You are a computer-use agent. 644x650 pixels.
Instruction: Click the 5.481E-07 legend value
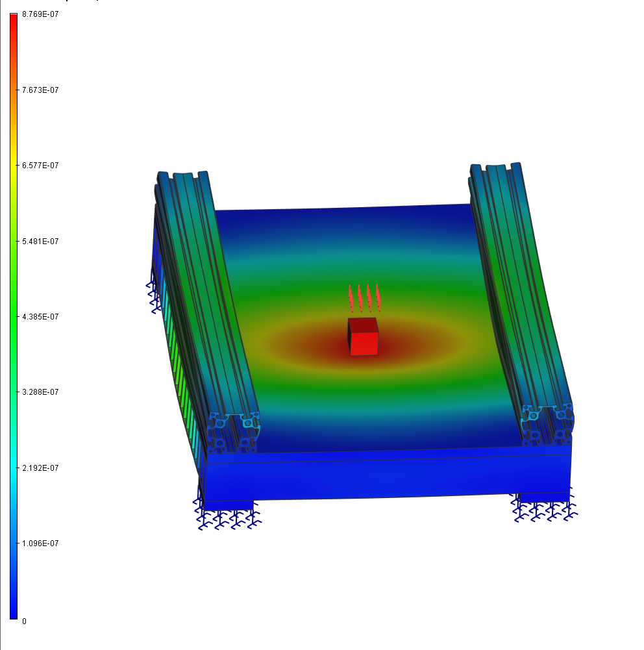pyautogui.click(x=40, y=242)
